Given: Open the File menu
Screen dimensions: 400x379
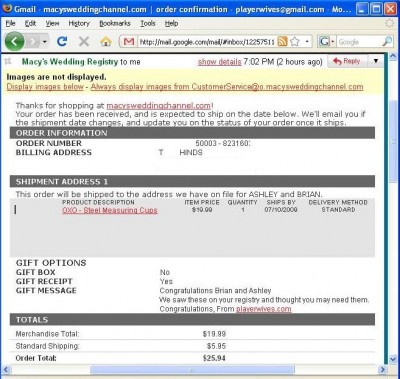Looking at the screenshot, I should 10,23.
